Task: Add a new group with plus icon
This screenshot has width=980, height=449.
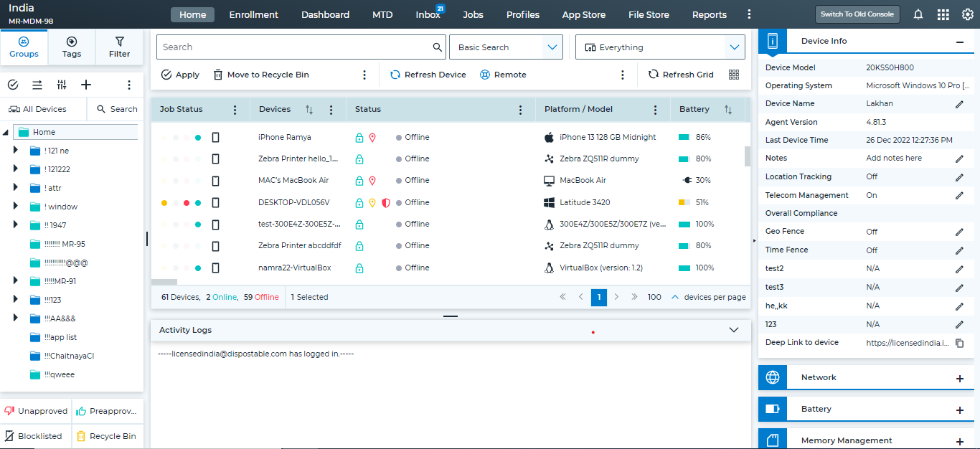Action: (x=86, y=85)
